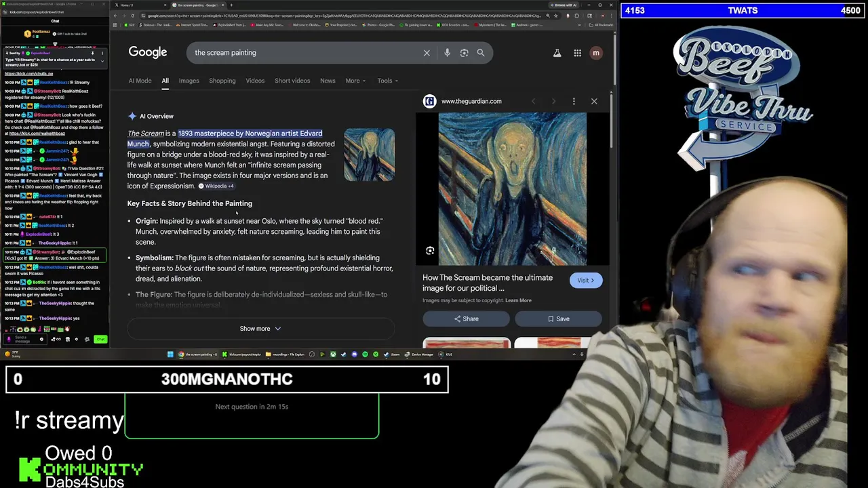Open kick.com/realkeithboaz link in chat
This screenshot has width=868, height=488.
(37, 134)
